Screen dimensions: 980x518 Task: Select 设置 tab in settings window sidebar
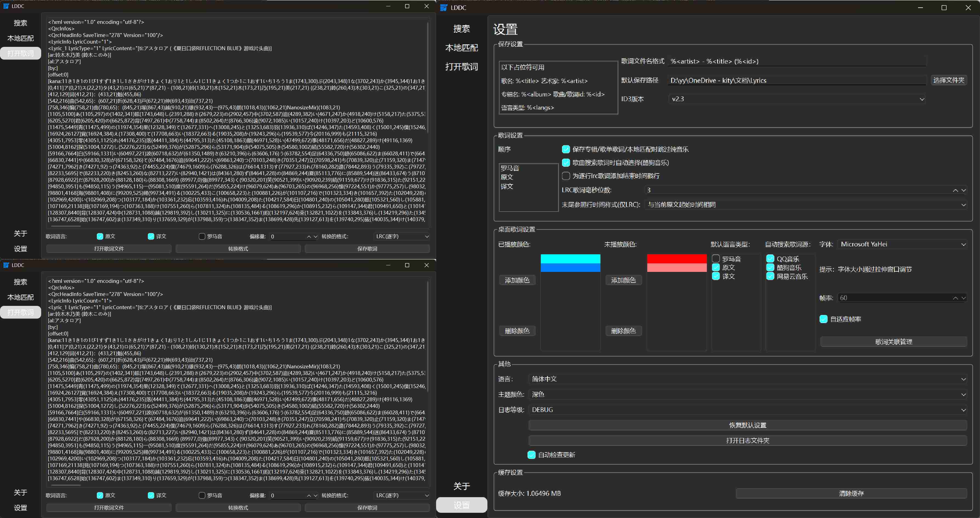461,505
